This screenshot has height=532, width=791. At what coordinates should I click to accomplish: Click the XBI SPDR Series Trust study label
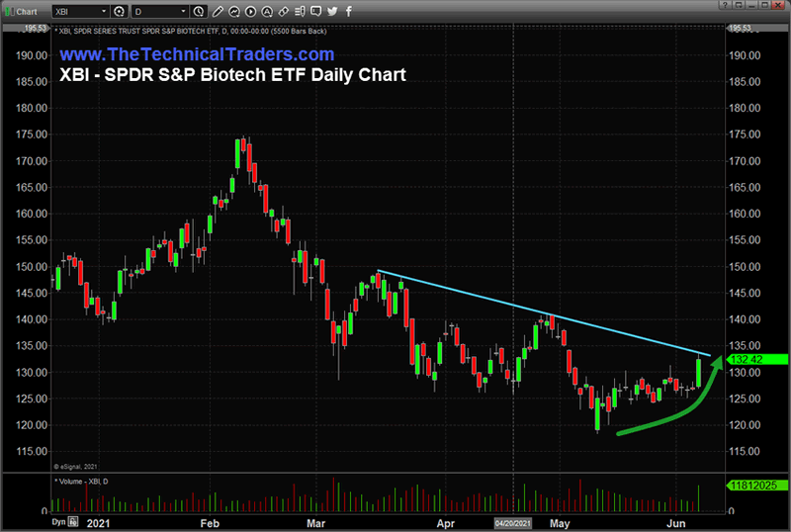tap(193, 32)
